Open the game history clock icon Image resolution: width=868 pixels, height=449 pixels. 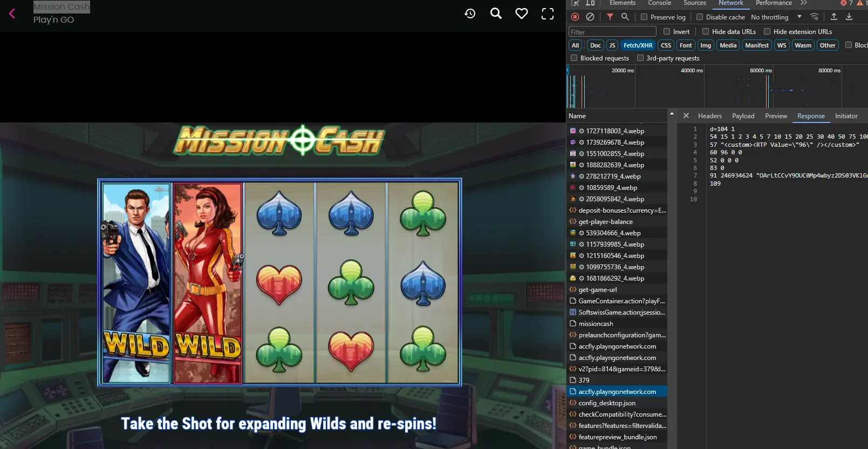(470, 13)
